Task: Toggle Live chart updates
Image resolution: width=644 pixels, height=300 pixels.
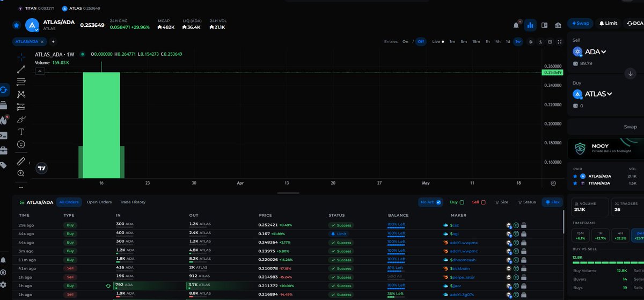Action: pyautogui.click(x=438, y=41)
